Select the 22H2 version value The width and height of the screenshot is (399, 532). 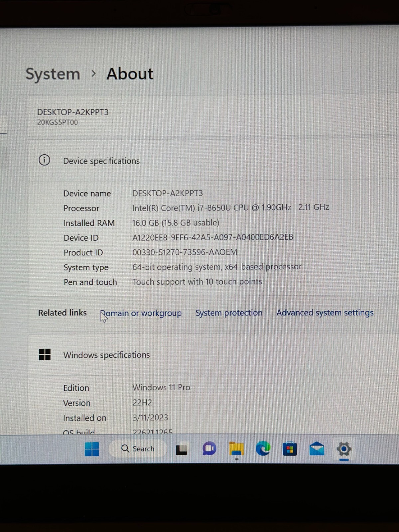(142, 402)
